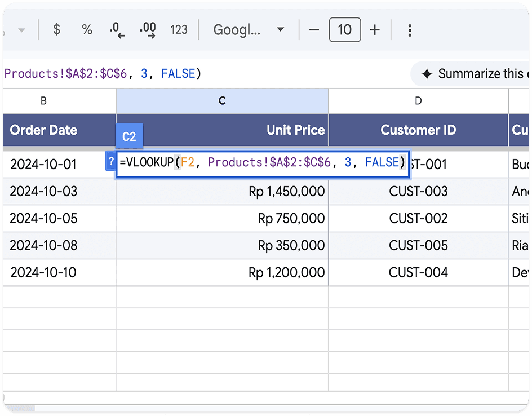The width and height of the screenshot is (532, 416).
Task: Click the Order Date header cell
Action: pyautogui.click(x=60, y=130)
